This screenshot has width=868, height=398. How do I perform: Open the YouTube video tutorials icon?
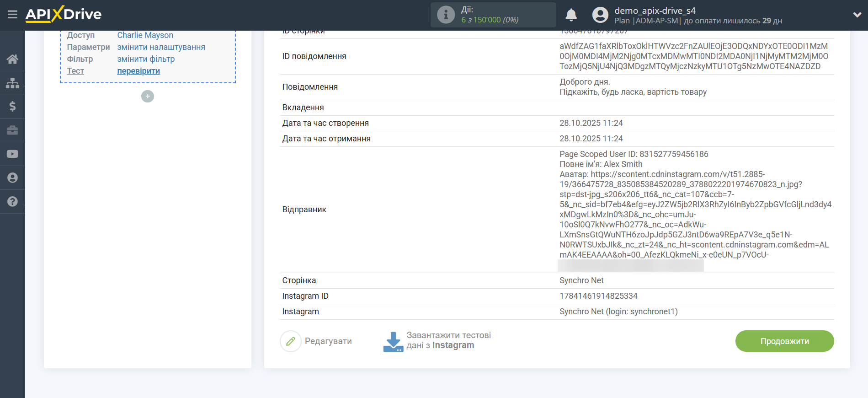tap(12, 154)
